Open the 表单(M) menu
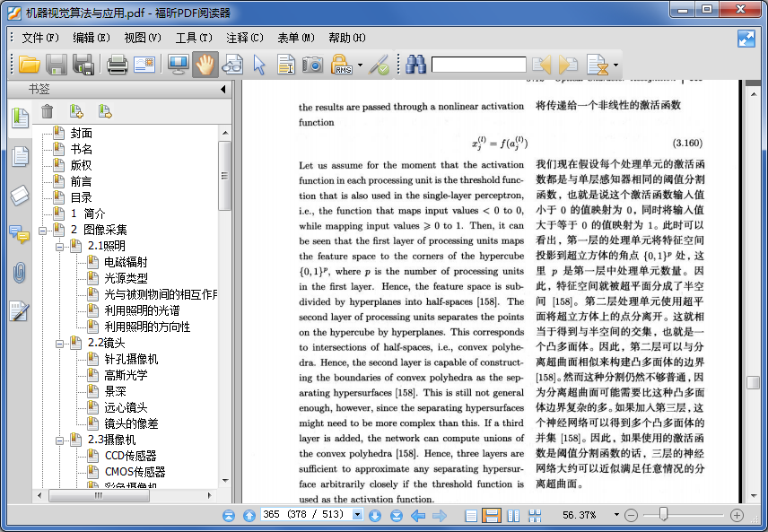 point(296,38)
